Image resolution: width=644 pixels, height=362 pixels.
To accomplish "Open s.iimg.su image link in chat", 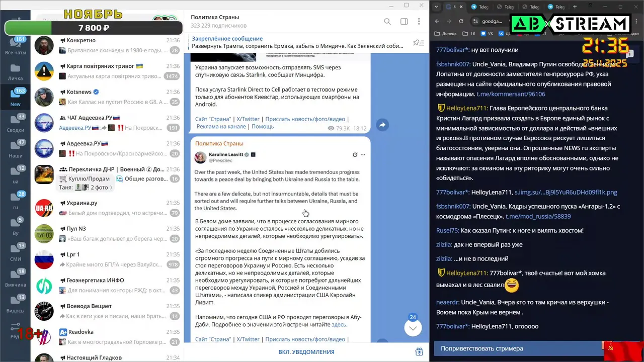I will (566, 192).
